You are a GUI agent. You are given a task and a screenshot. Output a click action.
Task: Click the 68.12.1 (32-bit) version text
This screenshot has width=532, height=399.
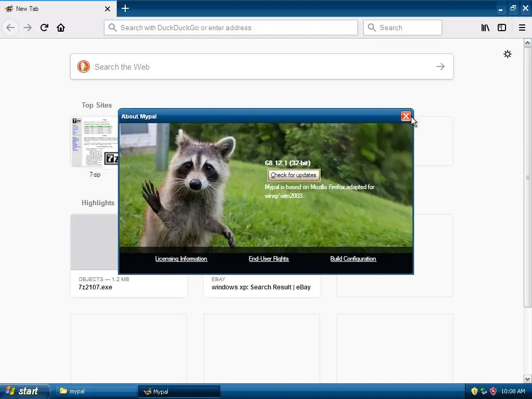click(x=288, y=163)
